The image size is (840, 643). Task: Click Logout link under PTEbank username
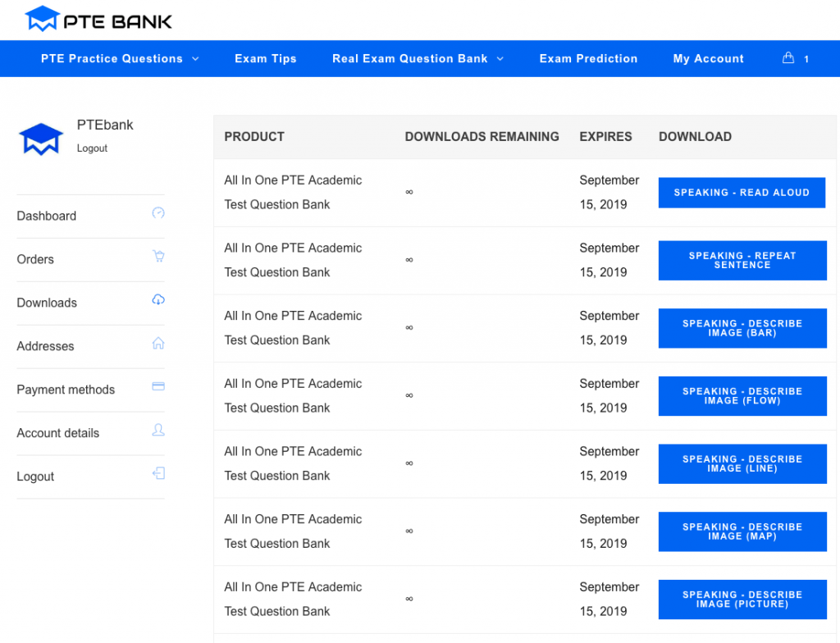tap(92, 148)
